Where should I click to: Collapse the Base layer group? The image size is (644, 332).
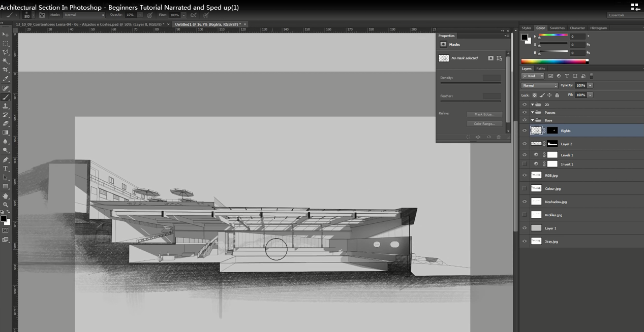[x=533, y=120]
